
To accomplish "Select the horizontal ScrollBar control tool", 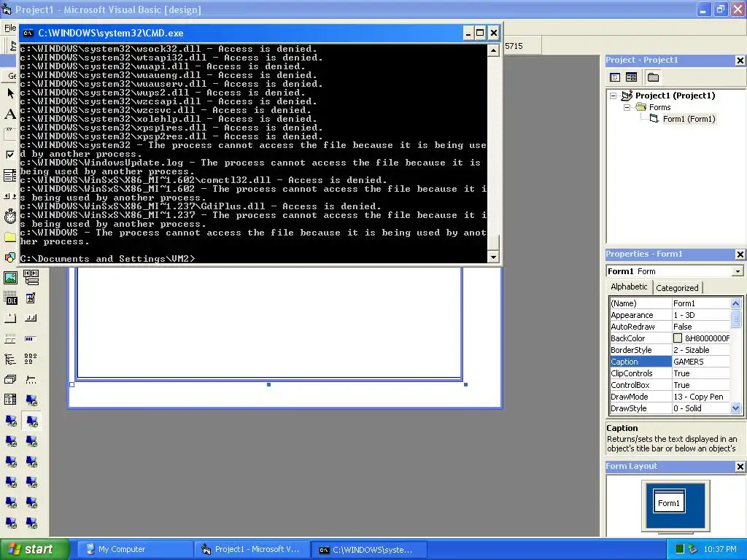I will 10,195.
